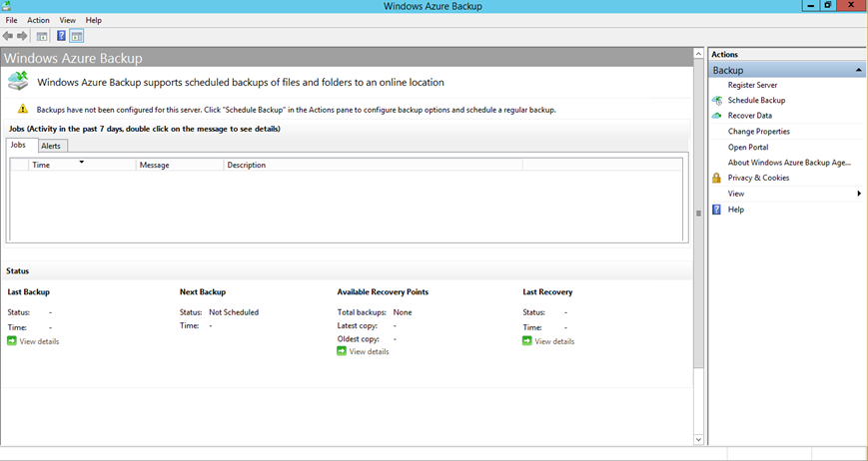Select green arrow icon under Last Recovery
Image resolution: width=868 pixels, height=461 pixels.
pos(527,341)
